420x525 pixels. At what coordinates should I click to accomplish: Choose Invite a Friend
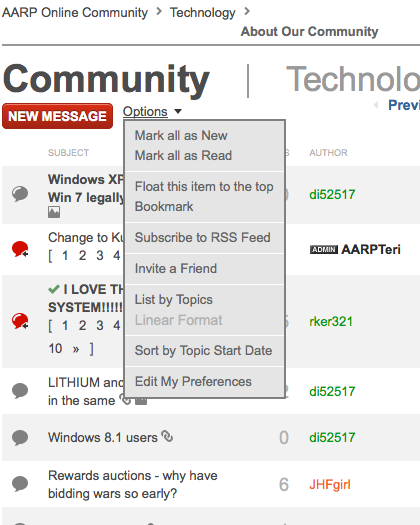tap(176, 269)
